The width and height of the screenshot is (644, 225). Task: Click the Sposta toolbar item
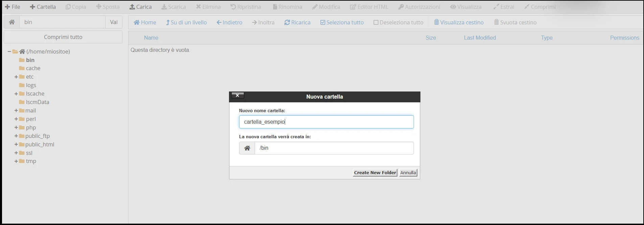point(108,7)
